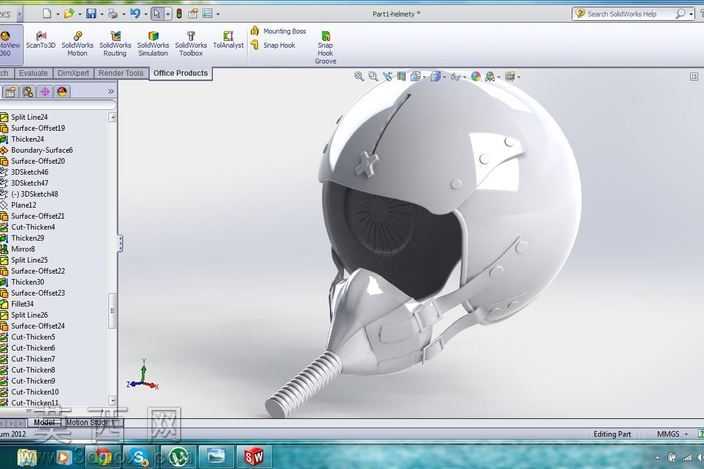Select Fillet34 feature
The image size is (704, 469).
point(22,304)
